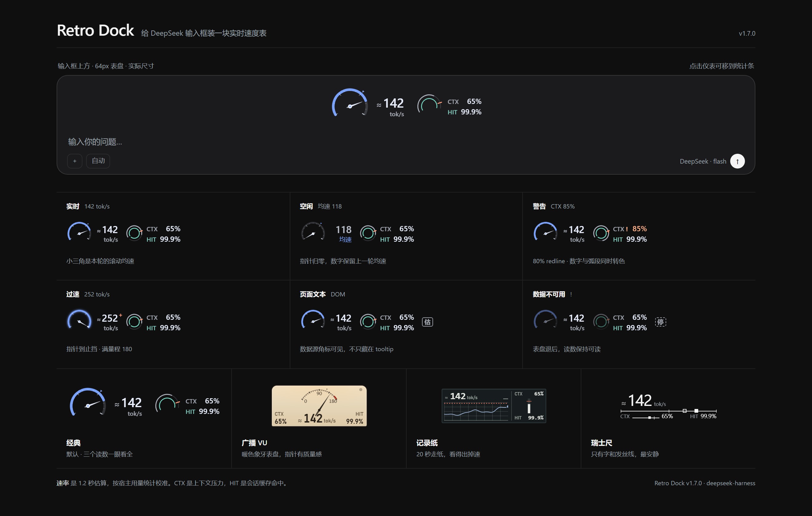The height and width of the screenshot is (516, 812).
Task: Click the 指针到止挡 · 满量程 180 caption
Action: pos(99,349)
